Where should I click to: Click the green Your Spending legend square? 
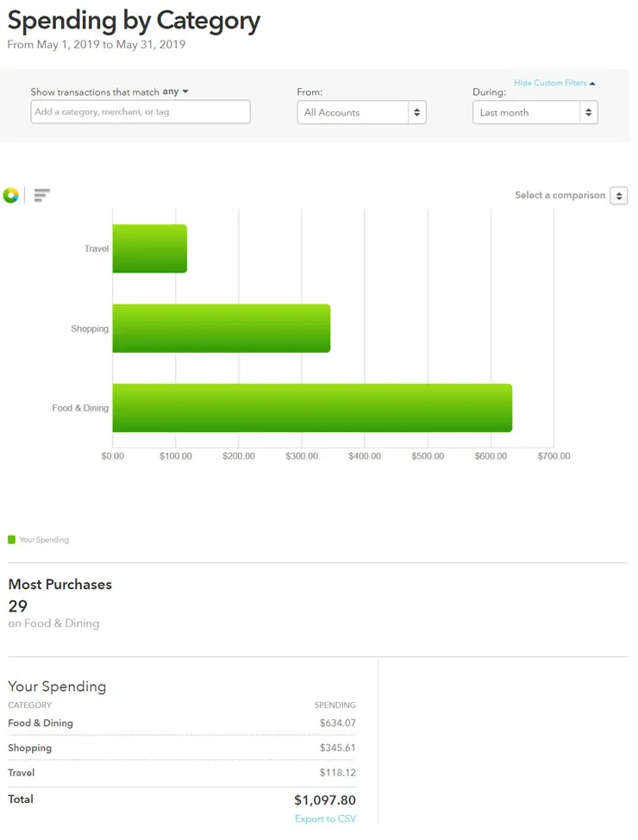(12, 540)
